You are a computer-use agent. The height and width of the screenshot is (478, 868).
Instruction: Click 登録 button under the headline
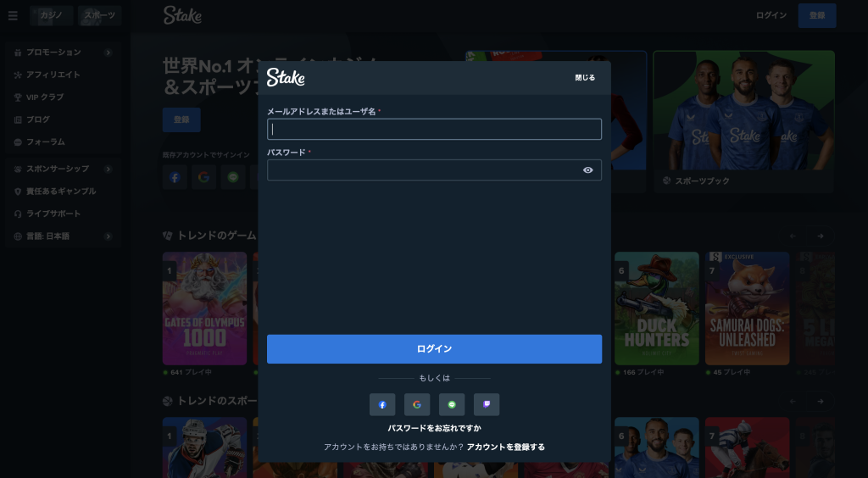point(181,119)
